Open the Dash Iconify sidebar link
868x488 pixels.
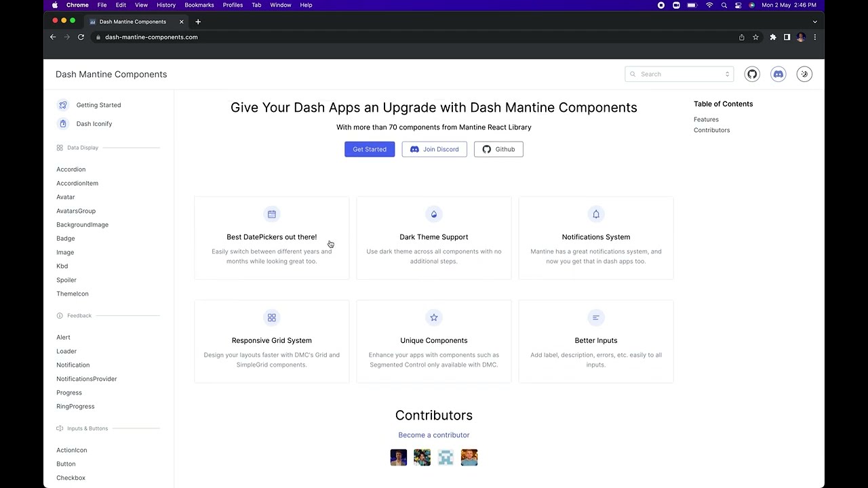pos(94,124)
